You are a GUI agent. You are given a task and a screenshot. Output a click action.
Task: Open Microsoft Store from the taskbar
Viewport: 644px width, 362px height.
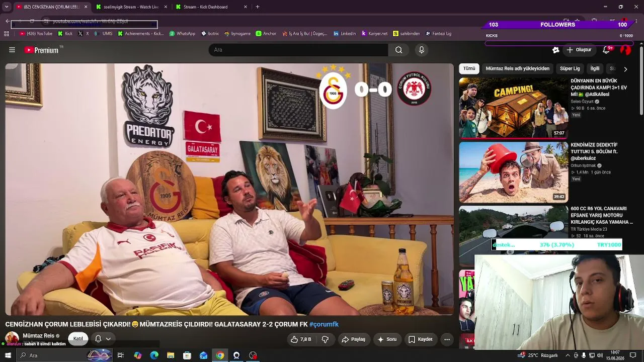coord(187,355)
